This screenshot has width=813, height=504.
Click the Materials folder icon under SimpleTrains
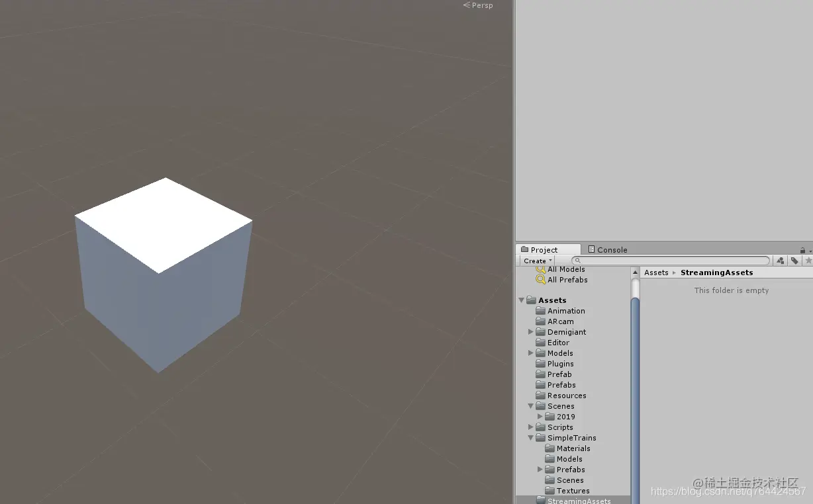(x=550, y=448)
